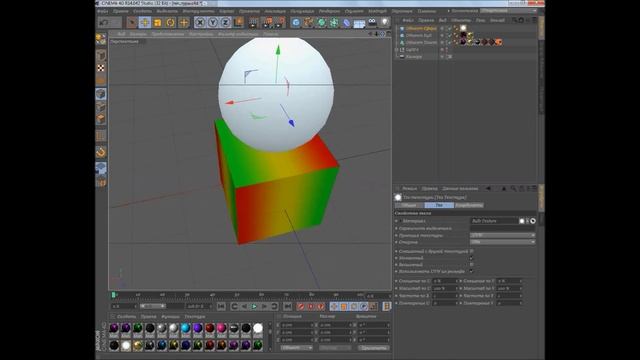Viewport: 640px width, 360px height.
Task: Add a Light object from toolbar
Action: tap(384, 22)
